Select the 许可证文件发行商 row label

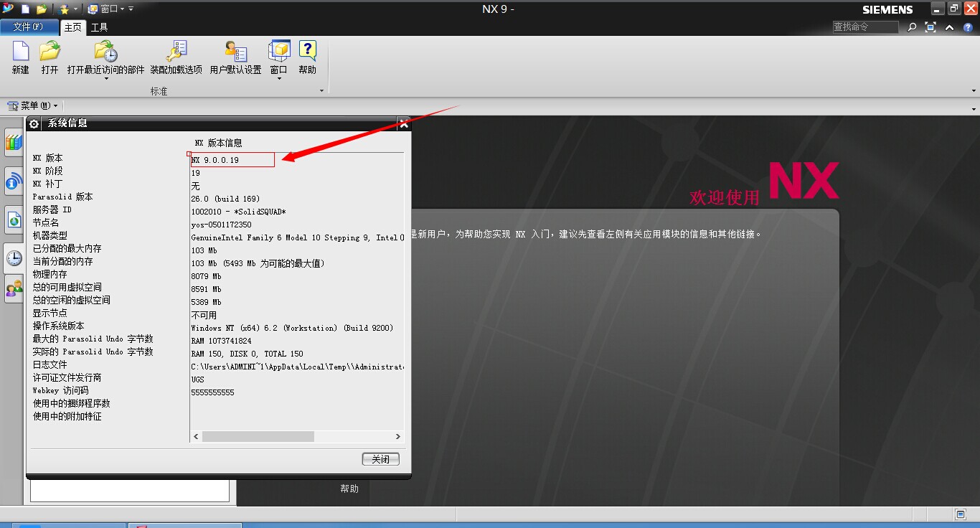(x=67, y=377)
